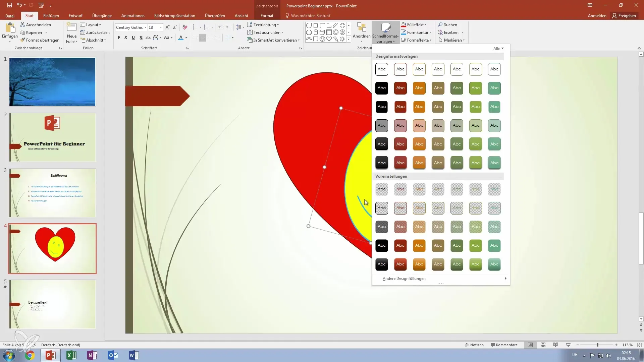
Task: Switch to slide sorter view
Action: 543,345
